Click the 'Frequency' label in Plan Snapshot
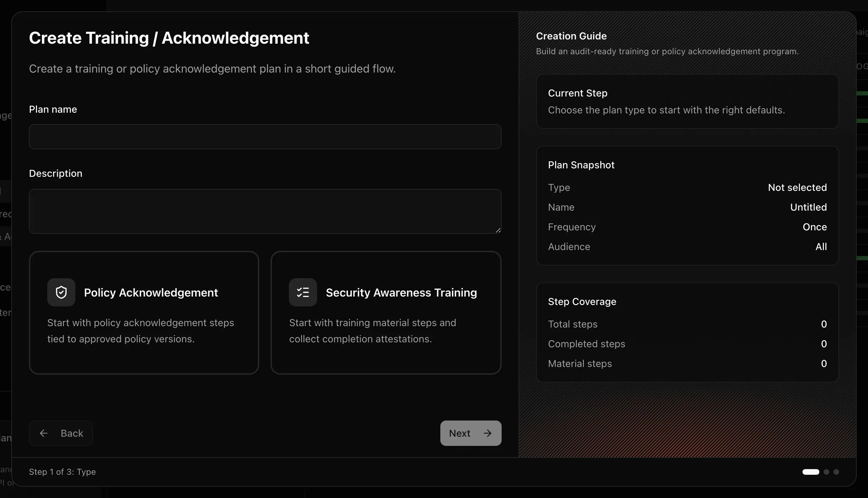The height and width of the screenshot is (498, 868). tap(572, 227)
